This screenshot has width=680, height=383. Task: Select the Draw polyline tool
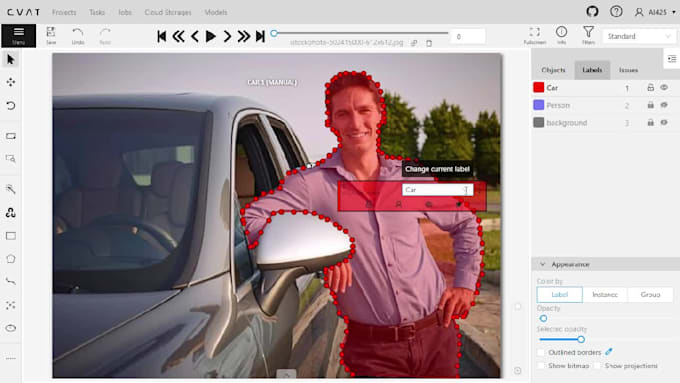tap(11, 282)
